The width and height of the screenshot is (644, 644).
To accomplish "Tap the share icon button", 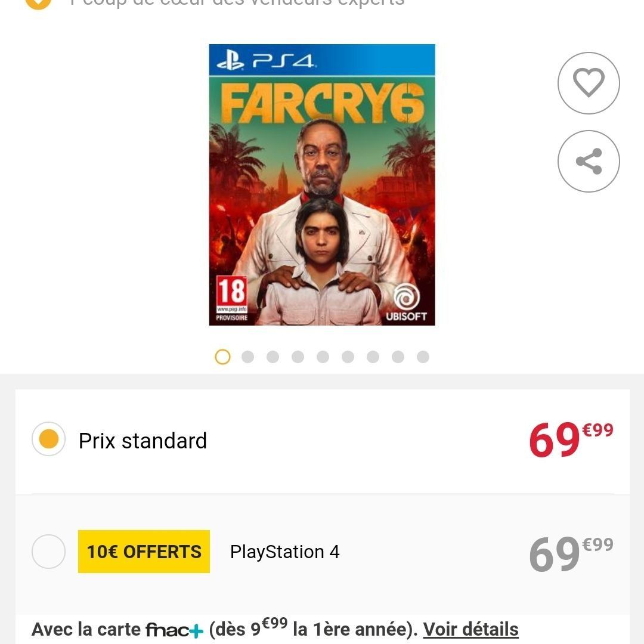I will tap(589, 161).
